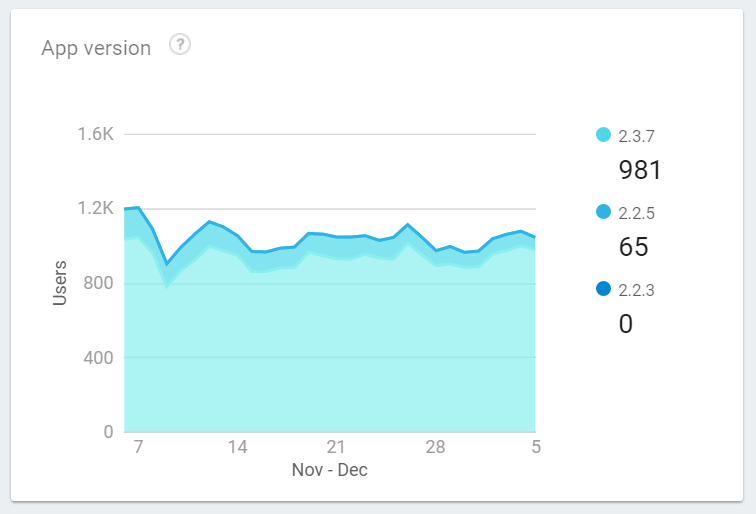The width and height of the screenshot is (756, 514).
Task: Click the 2.2.3 legend color dot
Action: (603, 290)
